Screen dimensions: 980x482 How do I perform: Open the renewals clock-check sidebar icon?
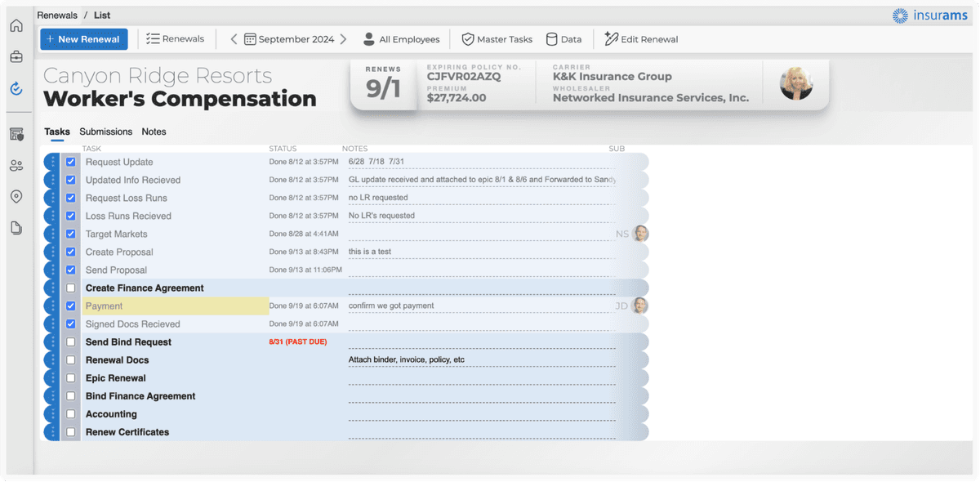16,88
